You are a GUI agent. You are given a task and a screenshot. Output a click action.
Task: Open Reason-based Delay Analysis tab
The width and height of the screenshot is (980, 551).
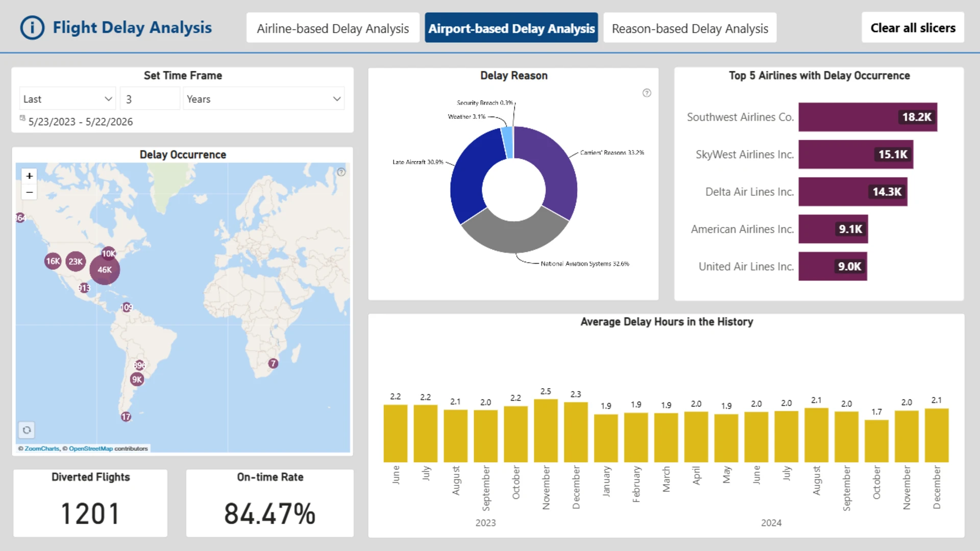[x=690, y=28]
